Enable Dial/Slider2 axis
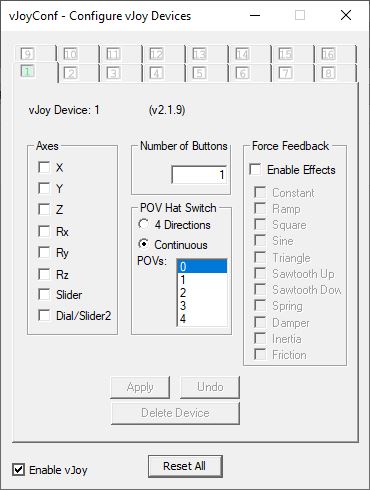The width and height of the screenshot is (370, 490). [x=44, y=315]
